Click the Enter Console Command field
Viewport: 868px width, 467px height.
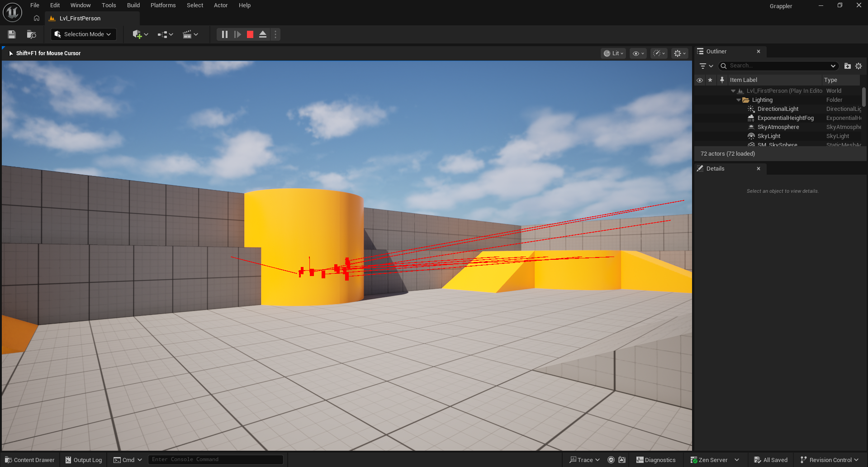pos(215,459)
